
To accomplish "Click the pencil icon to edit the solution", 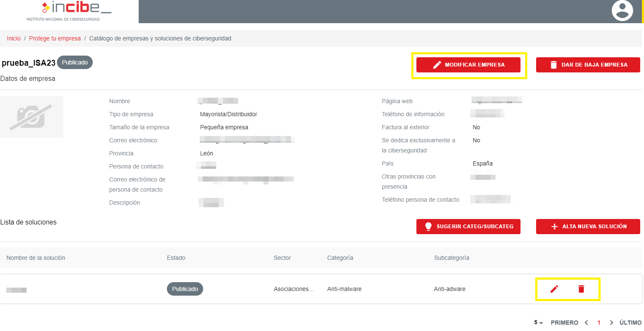I will point(554,289).
